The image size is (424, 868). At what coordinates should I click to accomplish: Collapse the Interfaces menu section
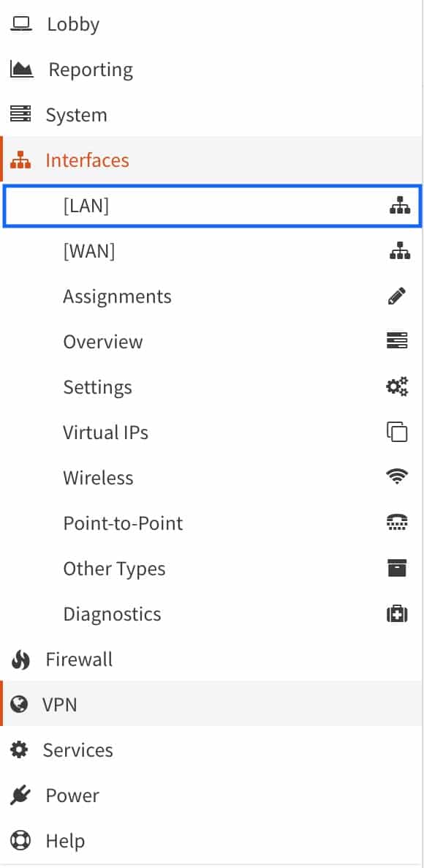coord(212,160)
